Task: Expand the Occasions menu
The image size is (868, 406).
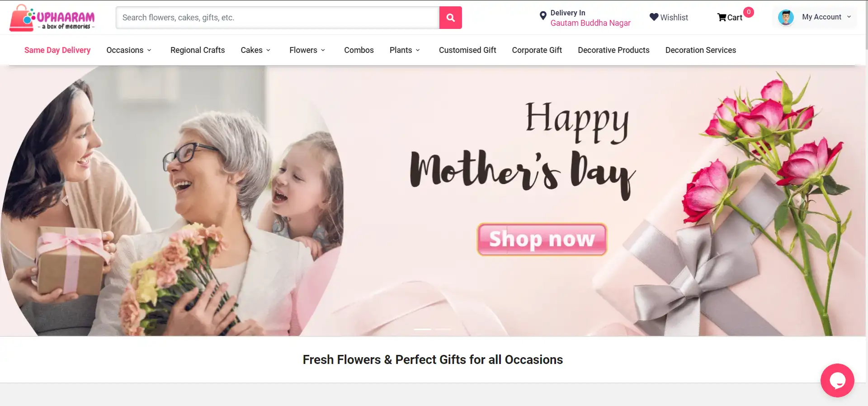Action: [129, 50]
